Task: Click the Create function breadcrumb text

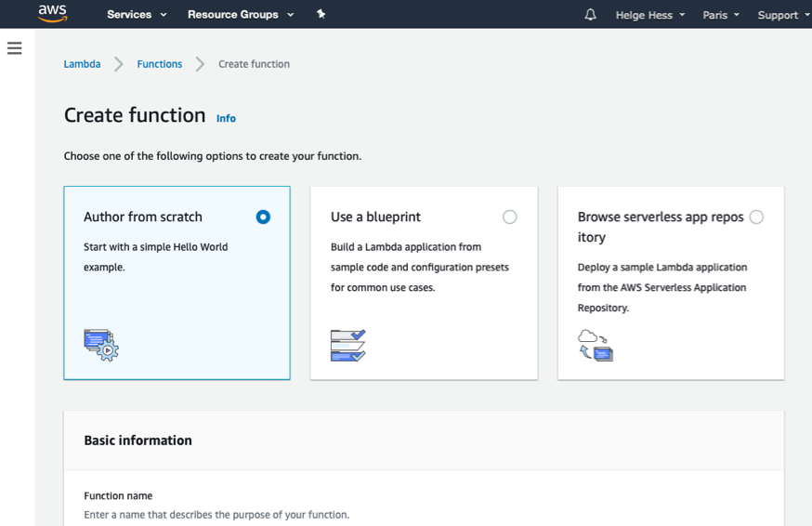Action: 254,64
